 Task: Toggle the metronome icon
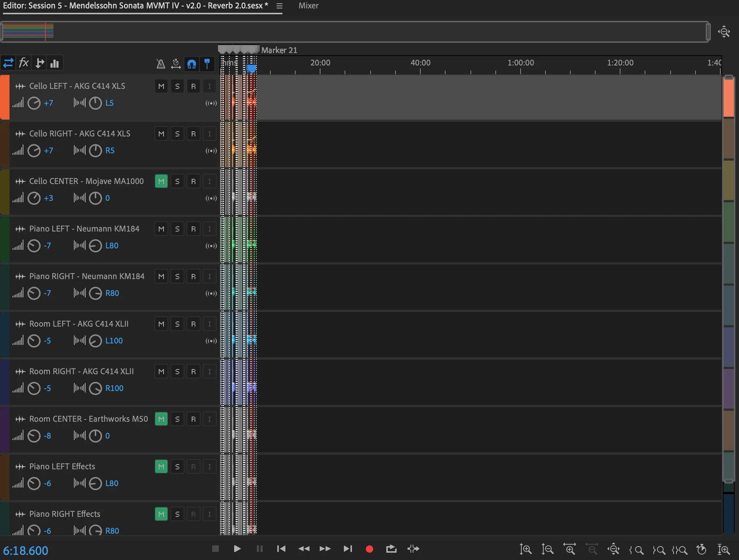[x=161, y=64]
